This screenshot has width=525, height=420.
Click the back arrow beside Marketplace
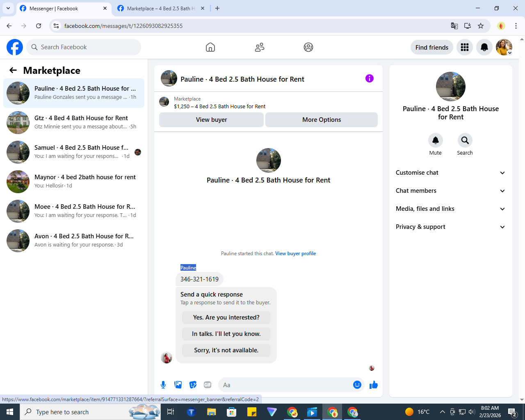[13, 71]
